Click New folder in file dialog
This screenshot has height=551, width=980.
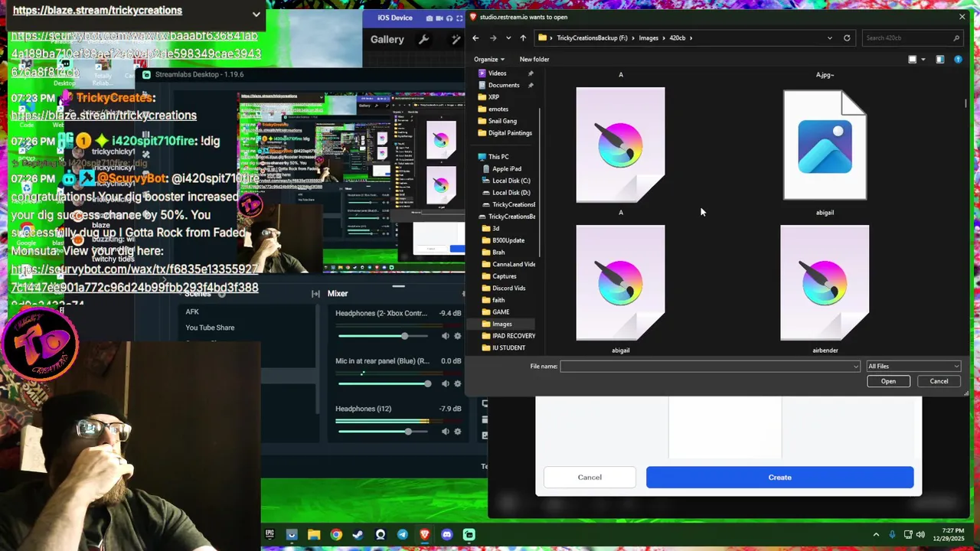534,59
